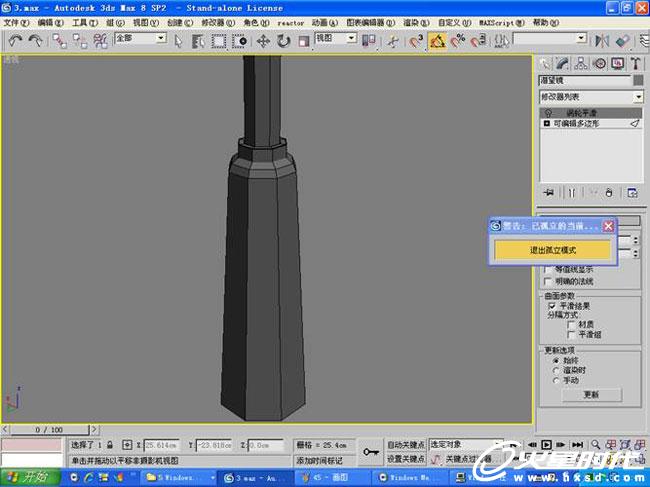Open the Named Selection Sets editor icon
Image resolution: width=650 pixels, height=487 pixels.
click(501, 41)
